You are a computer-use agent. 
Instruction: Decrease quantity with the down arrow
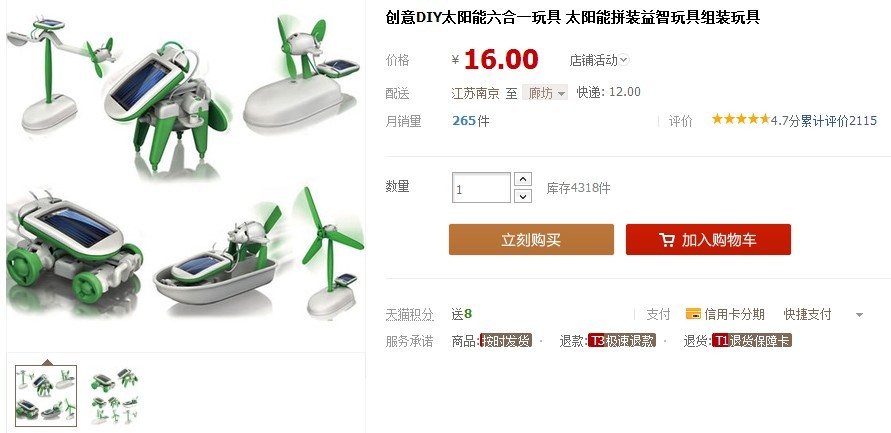click(x=523, y=197)
